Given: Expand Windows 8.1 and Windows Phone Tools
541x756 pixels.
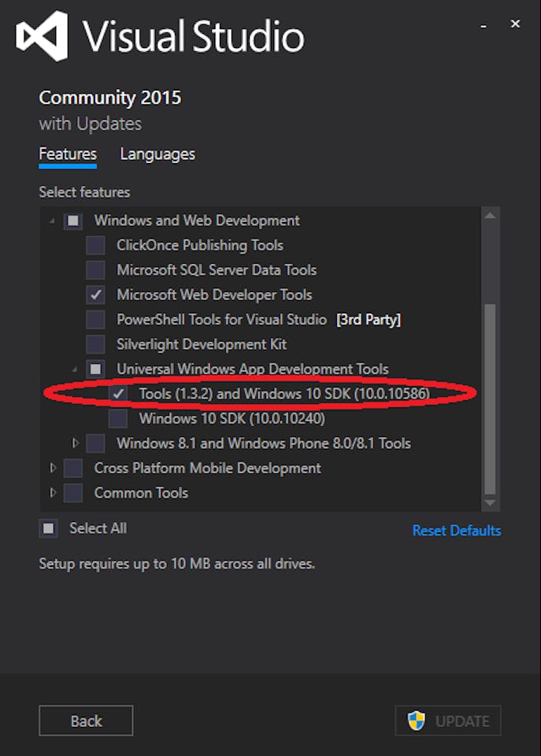Looking at the screenshot, I should click(x=76, y=443).
